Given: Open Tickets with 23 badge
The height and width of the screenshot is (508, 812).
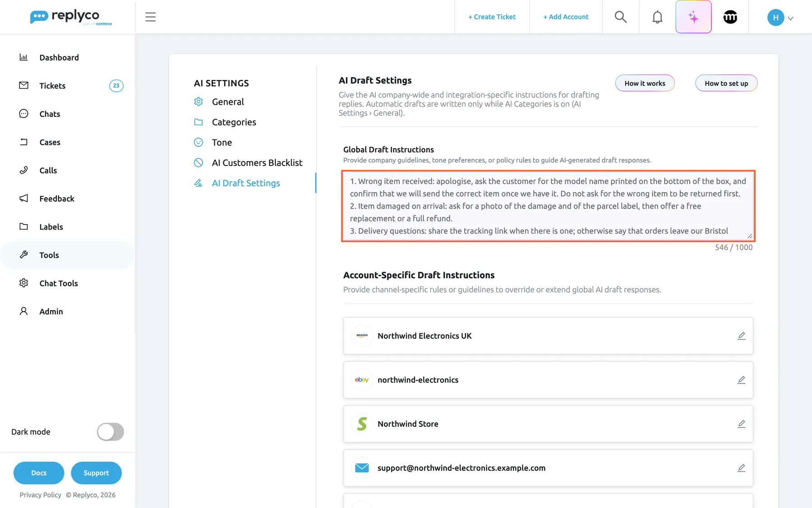Looking at the screenshot, I should [68, 86].
